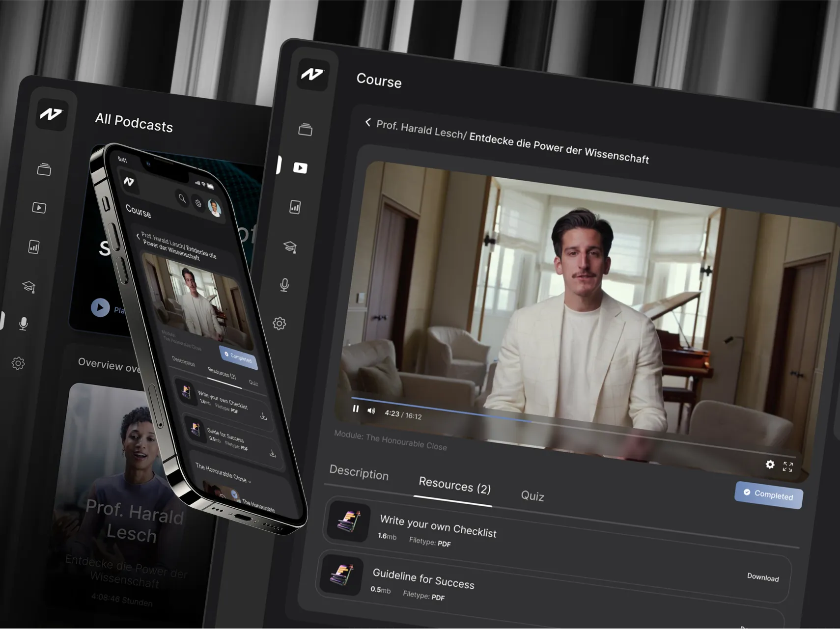
Task: Open the Guideline for Success file thumbnail
Action: pos(341,574)
